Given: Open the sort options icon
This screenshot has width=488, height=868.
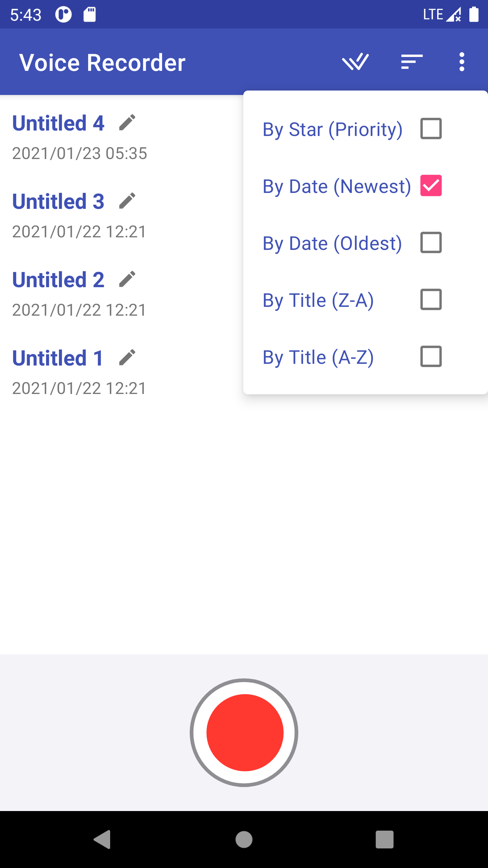Looking at the screenshot, I should 412,62.
